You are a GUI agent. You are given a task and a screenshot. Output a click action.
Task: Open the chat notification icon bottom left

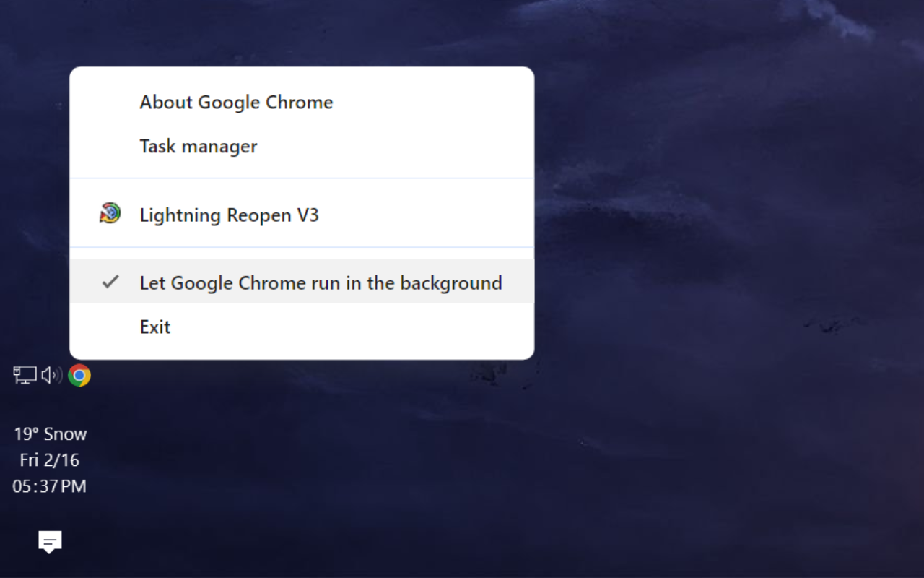coord(48,540)
